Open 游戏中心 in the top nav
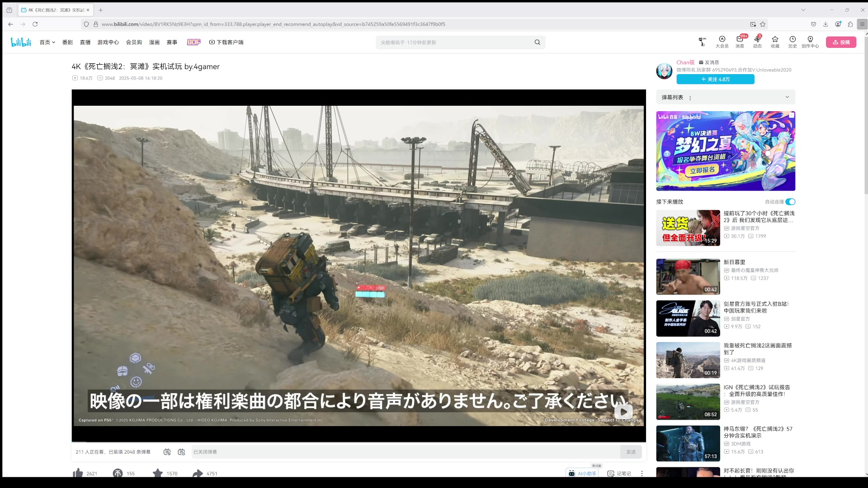Image resolution: width=868 pixels, height=488 pixels. tap(108, 42)
